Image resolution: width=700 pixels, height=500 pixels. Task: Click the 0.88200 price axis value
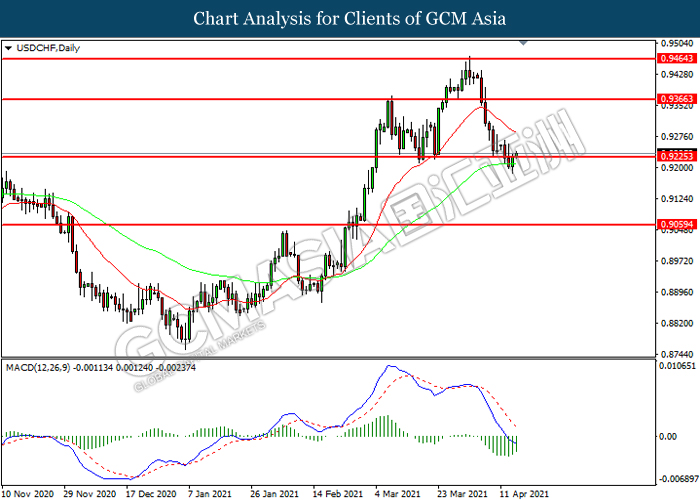[677, 323]
